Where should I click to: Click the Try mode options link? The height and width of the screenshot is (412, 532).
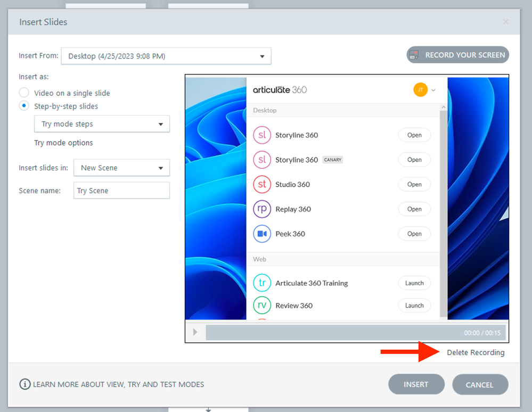(x=63, y=143)
